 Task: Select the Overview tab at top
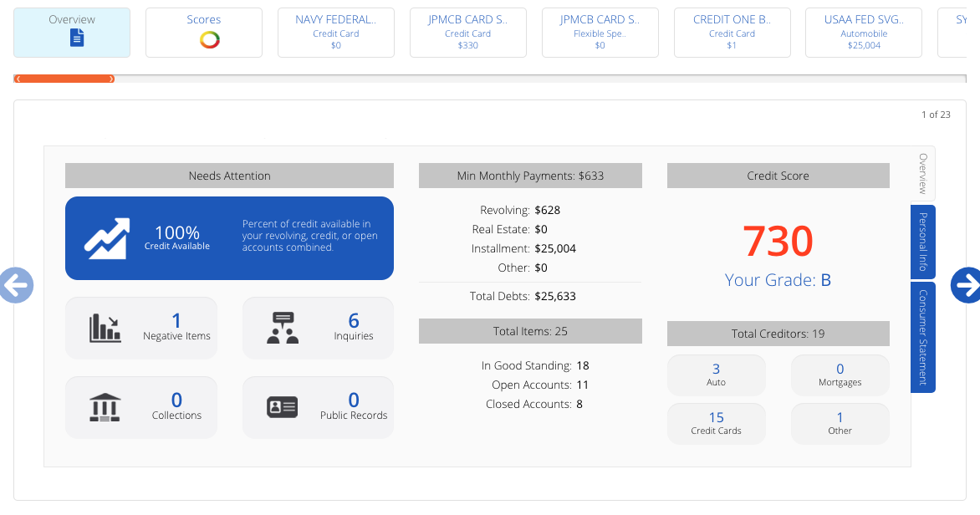[72, 33]
